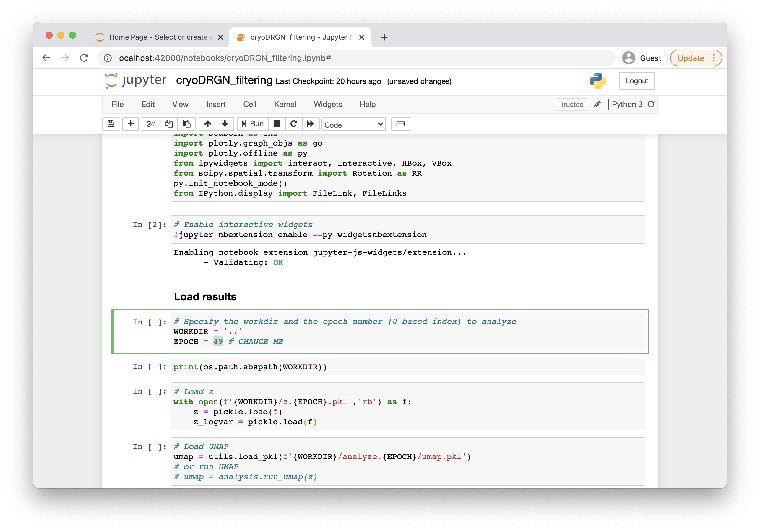Open the Guest profile menu
The height and width of the screenshot is (532, 760).
[643, 58]
